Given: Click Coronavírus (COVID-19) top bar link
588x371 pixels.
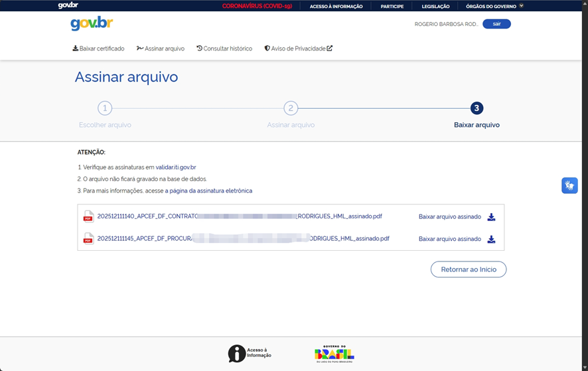Looking at the screenshot, I should [x=257, y=6].
